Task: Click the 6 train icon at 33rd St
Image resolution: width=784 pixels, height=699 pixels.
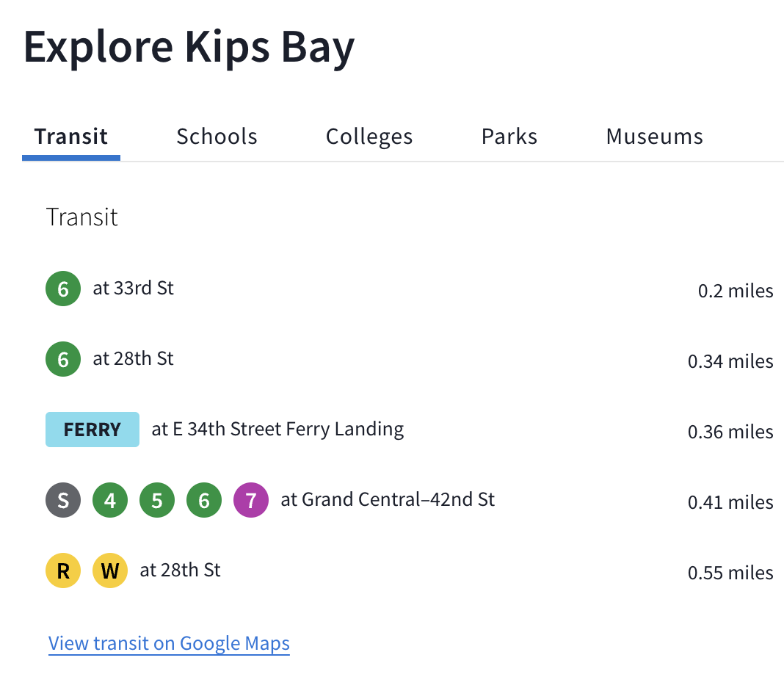Action: pyautogui.click(x=63, y=289)
